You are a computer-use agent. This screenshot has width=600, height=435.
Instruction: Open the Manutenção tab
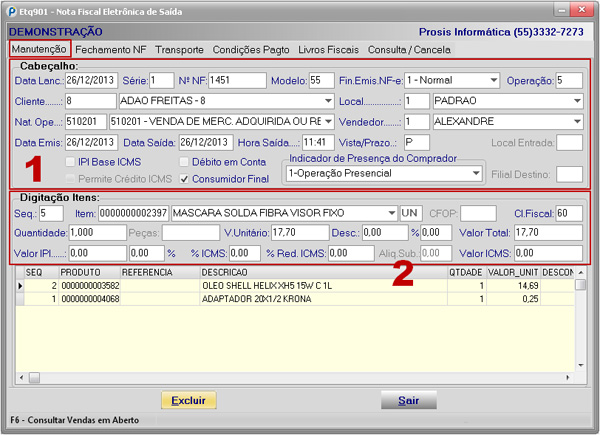tap(39, 49)
